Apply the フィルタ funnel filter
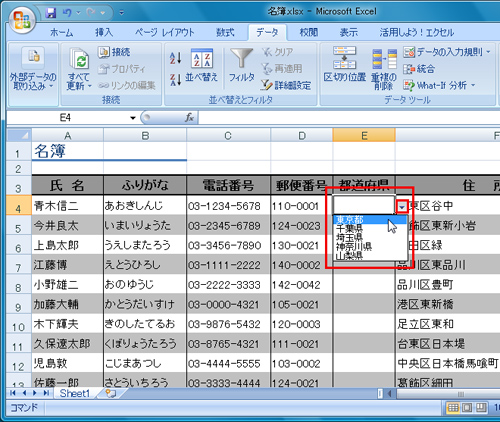500x422 pixels. tap(241, 65)
